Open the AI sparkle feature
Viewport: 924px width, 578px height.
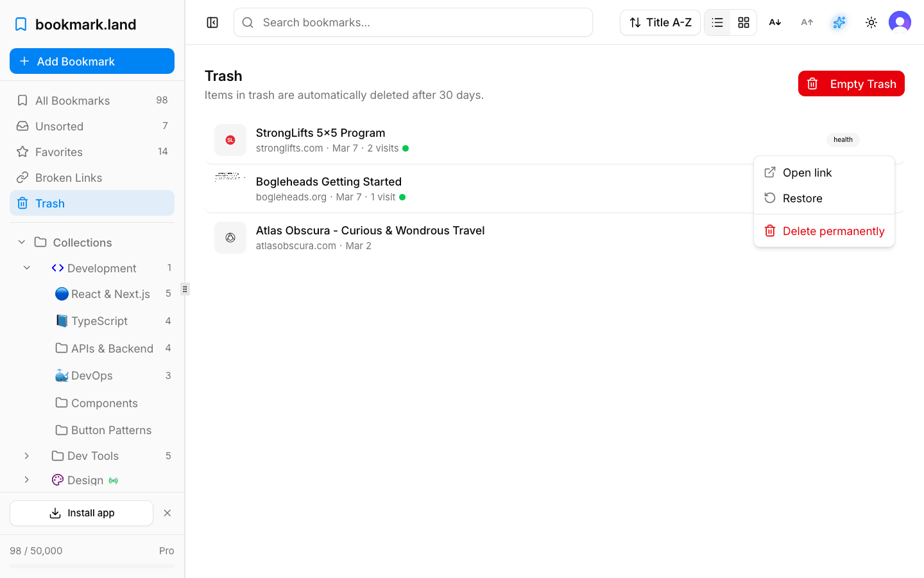tap(839, 22)
